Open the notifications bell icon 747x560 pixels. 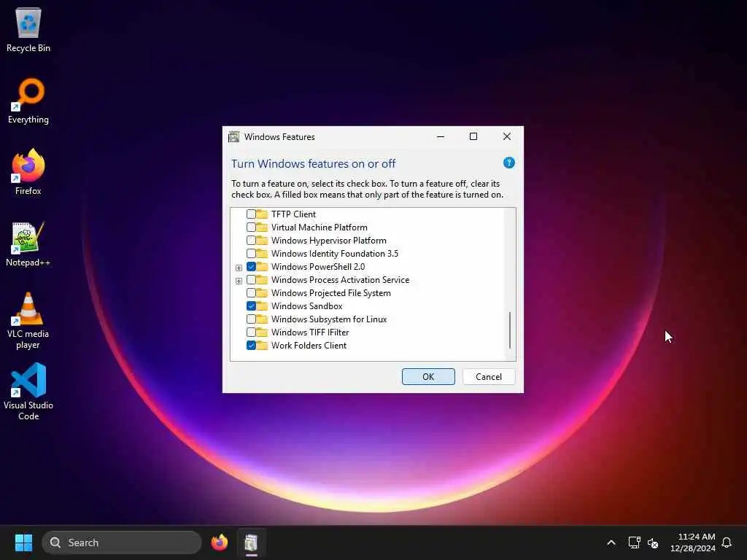(727, 542)
